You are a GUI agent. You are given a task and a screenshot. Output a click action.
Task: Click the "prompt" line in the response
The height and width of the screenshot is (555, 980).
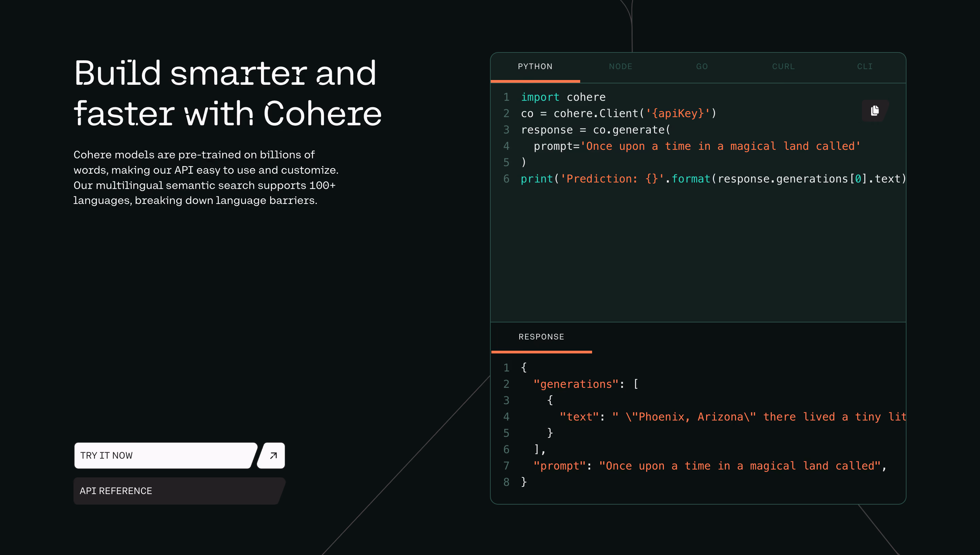tap(710, 466)
